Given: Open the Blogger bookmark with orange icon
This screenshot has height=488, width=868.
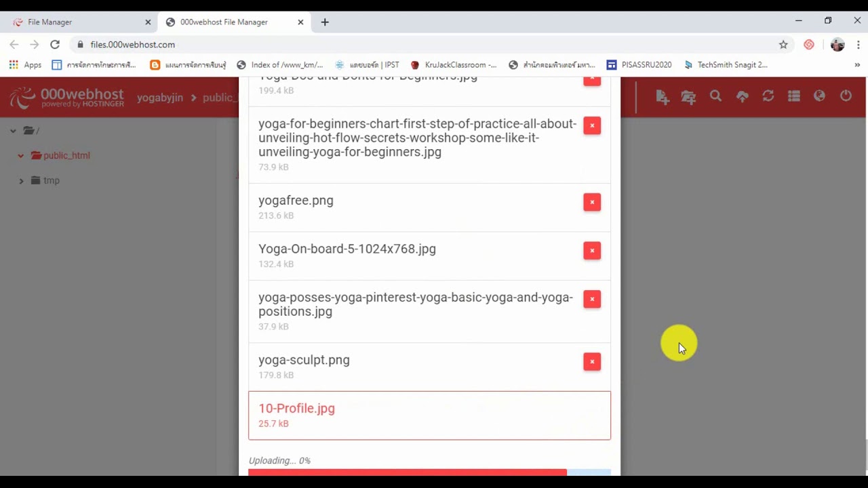Looking at the screenshot, I should 188,65.
